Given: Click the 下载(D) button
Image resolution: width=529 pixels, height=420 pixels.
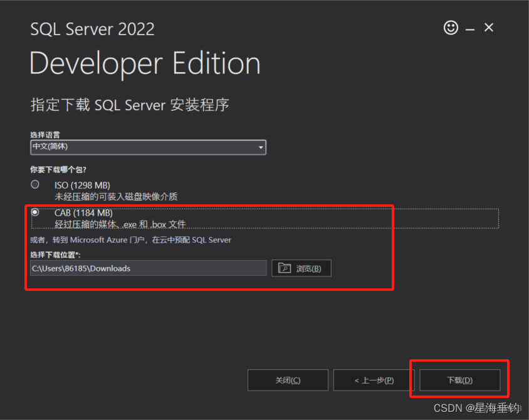Looking at the screenshot, I should (x=459, y=380).
